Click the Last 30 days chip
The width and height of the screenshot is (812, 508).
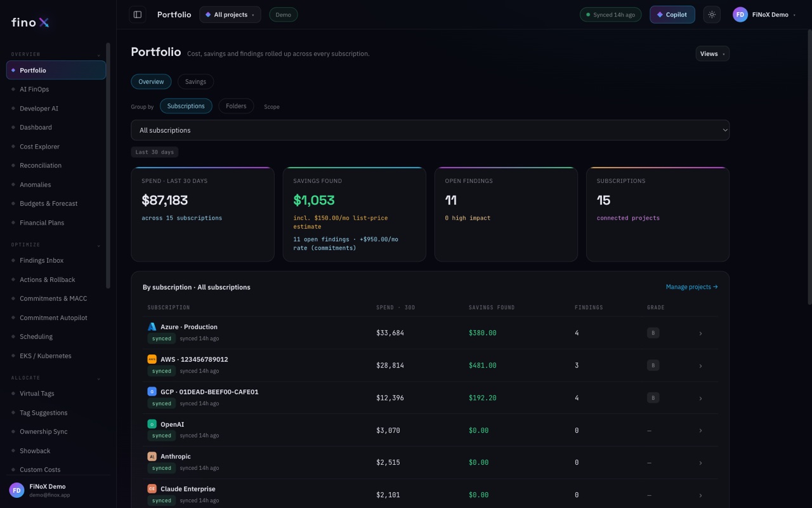click(x=154, y=152)
